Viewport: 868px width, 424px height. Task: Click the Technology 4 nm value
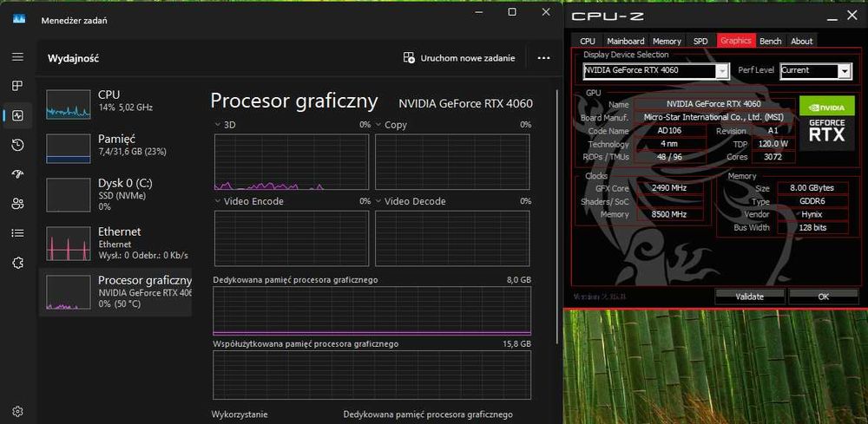click(670, 144)
